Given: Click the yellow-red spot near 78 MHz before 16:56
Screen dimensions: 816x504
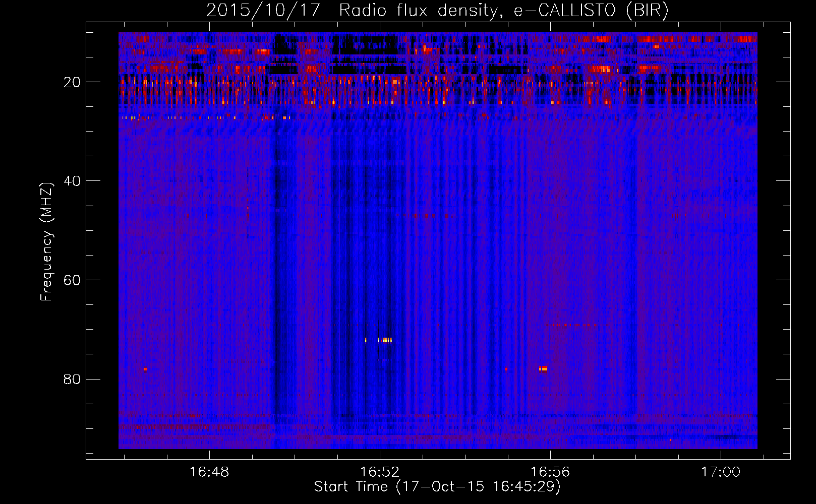Looking at the screenshot, I should tap(543, 368).
